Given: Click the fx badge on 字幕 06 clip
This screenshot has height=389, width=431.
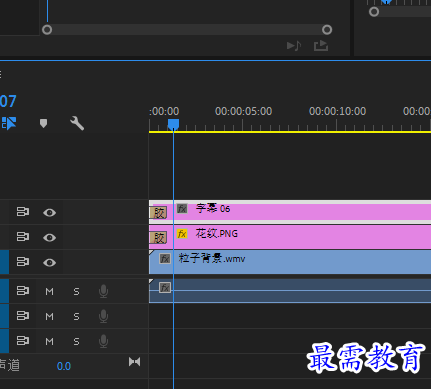Looking at the screenshot, I should (x=182, y=209).
